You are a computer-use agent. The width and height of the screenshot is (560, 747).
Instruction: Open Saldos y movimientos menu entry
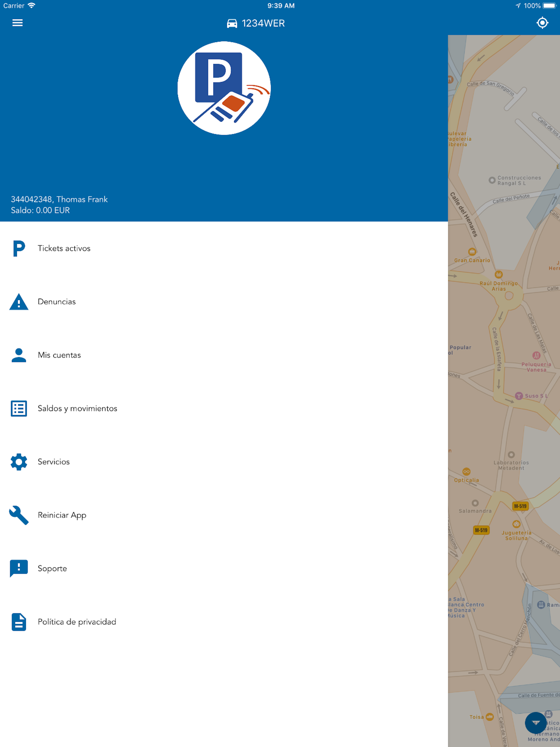click(77, 408)
